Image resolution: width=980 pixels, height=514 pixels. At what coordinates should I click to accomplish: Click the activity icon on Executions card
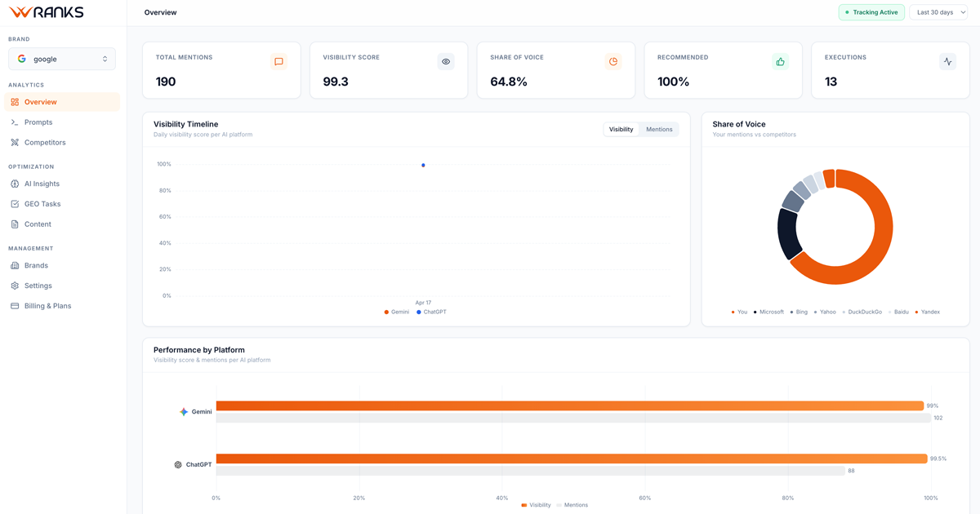[947, 61]
